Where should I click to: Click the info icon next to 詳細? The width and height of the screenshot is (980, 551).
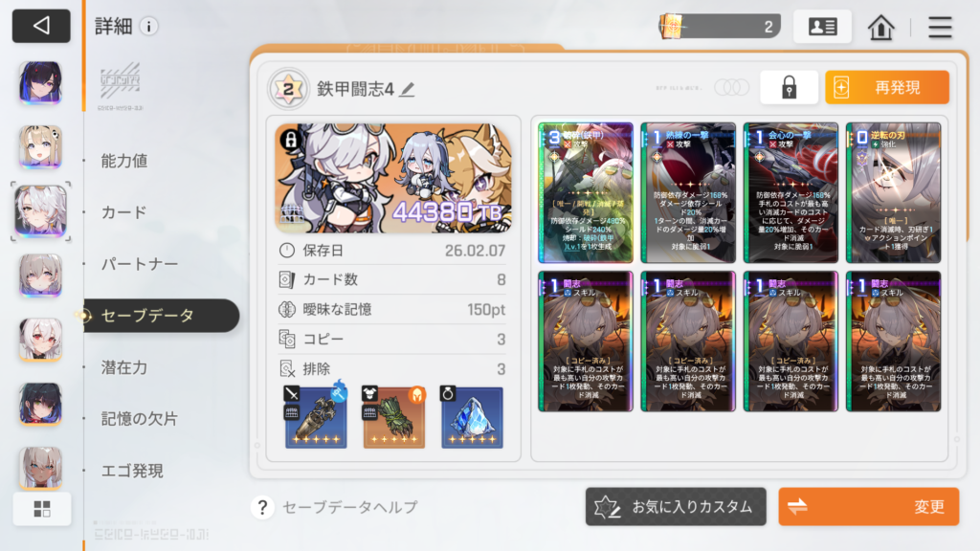(148, 26)
